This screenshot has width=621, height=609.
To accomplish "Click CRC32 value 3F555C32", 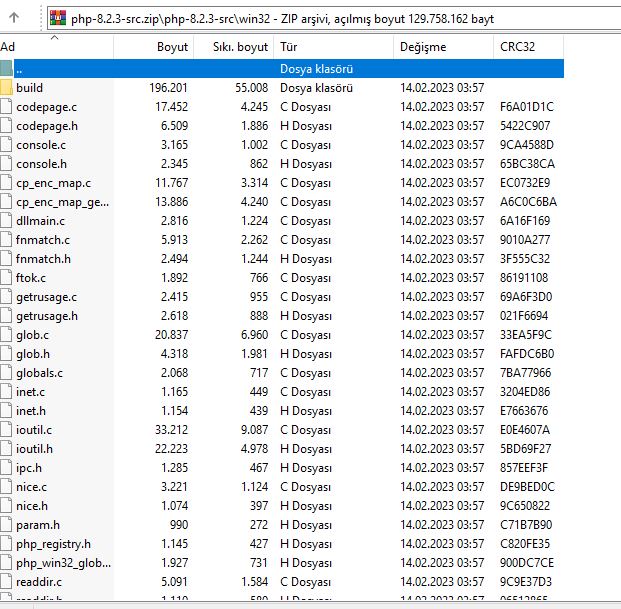I will 525,259.
